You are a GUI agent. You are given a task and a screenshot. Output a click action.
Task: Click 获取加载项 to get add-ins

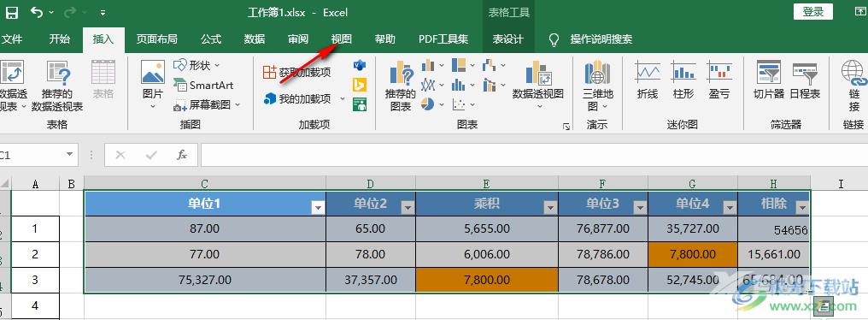point(296,72)
